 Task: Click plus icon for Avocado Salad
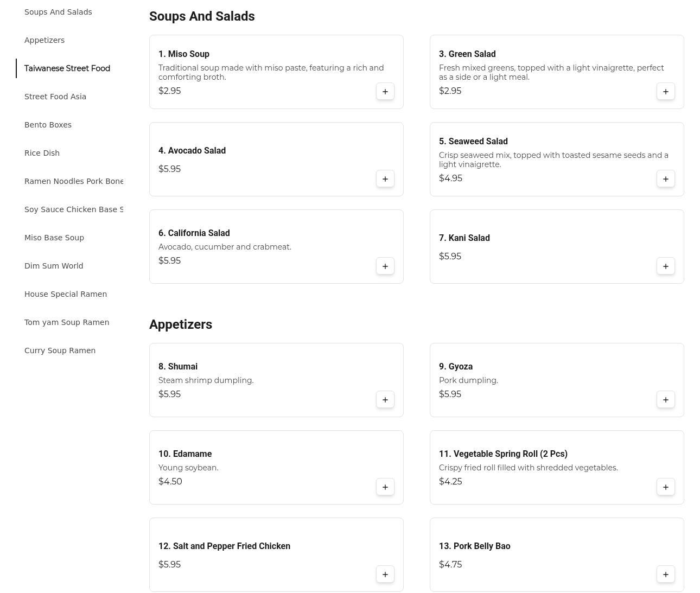tap(385, 179)
